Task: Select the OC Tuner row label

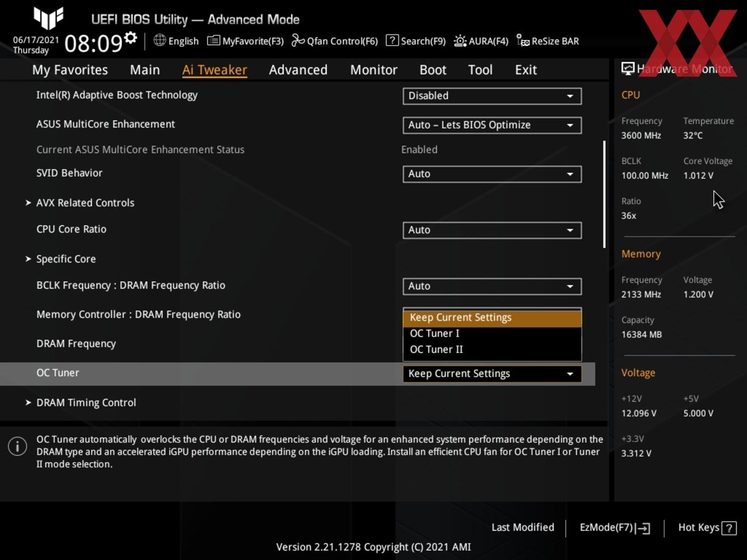Action: coord(58,372)
